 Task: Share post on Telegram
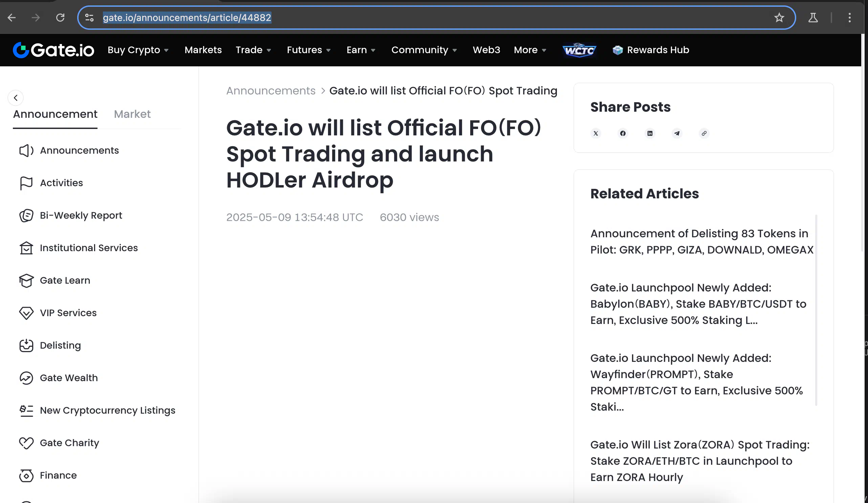[677, 133]
